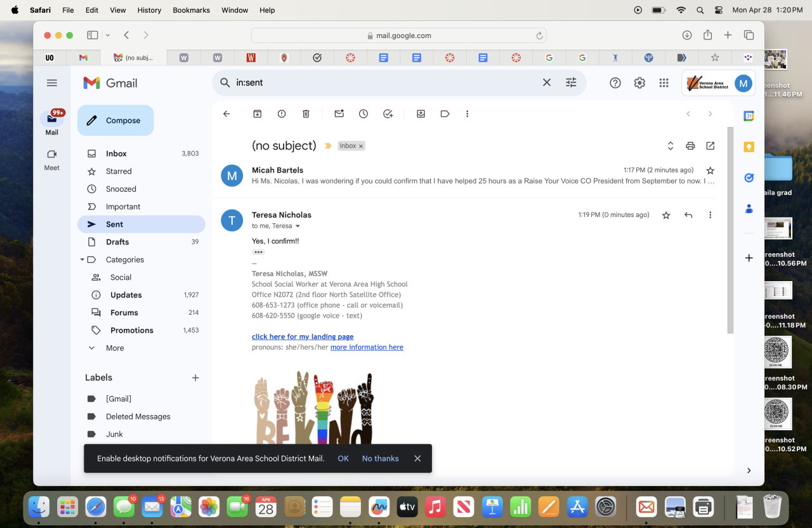The width and height of the screenshot is (812, 528).
Task: Open the Move to menu icon
Action: tap(421, 114)
